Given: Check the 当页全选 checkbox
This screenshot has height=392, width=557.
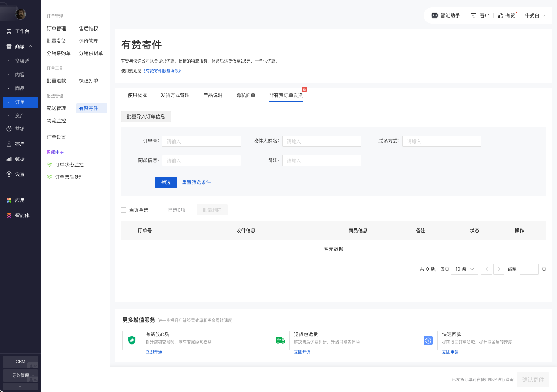Looking at the screenshot, I should [x=124, y=210].
